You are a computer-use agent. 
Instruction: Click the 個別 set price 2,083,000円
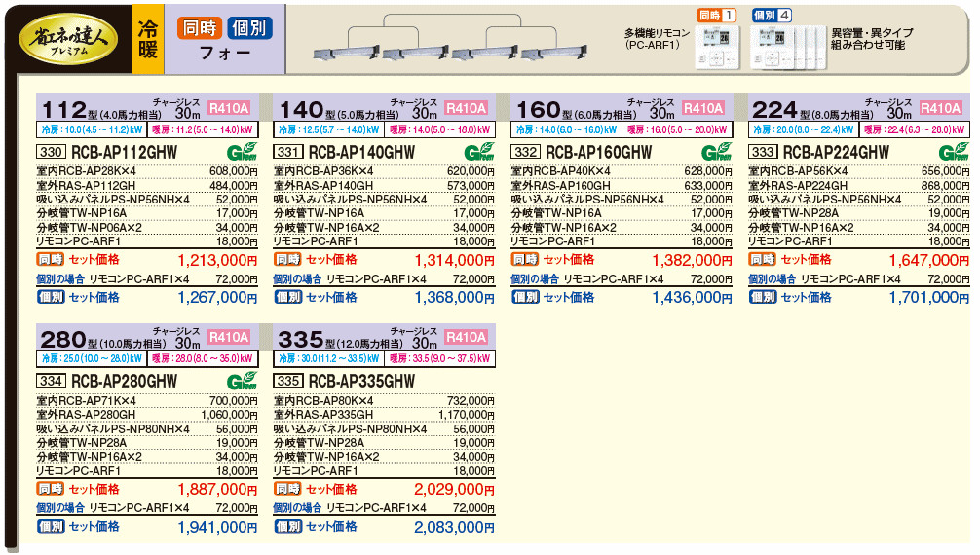click(x=454, y=527)
